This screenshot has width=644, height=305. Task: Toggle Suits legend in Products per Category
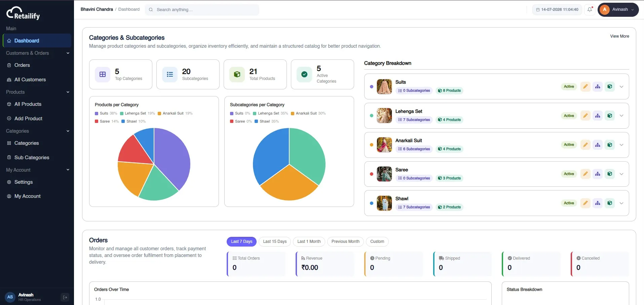click(x=106, y=113)
